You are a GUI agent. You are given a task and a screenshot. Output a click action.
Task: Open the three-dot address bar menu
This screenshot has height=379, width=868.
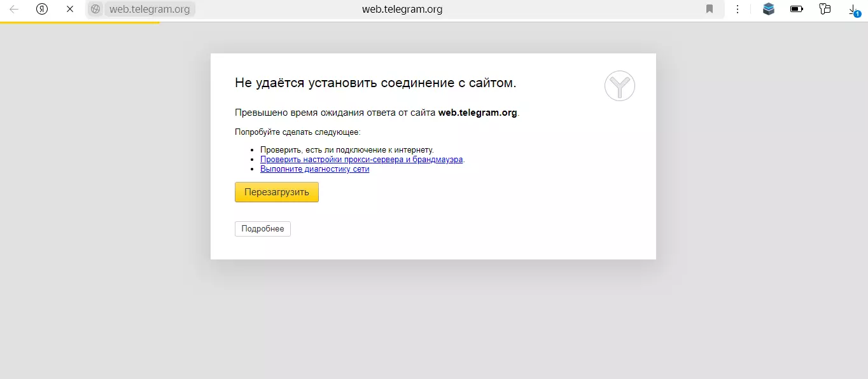click(x=738, y=10)
